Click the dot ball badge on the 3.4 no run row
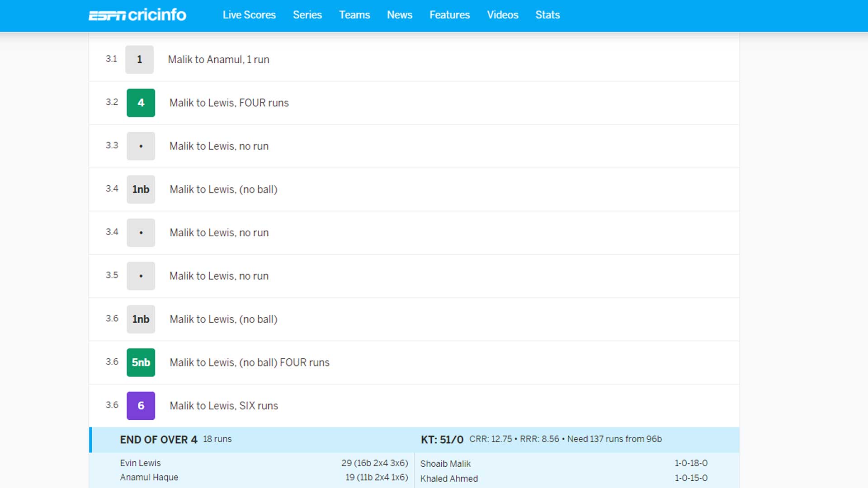Image resolution: width=868 pixels, height=488 pixels. 141,233
